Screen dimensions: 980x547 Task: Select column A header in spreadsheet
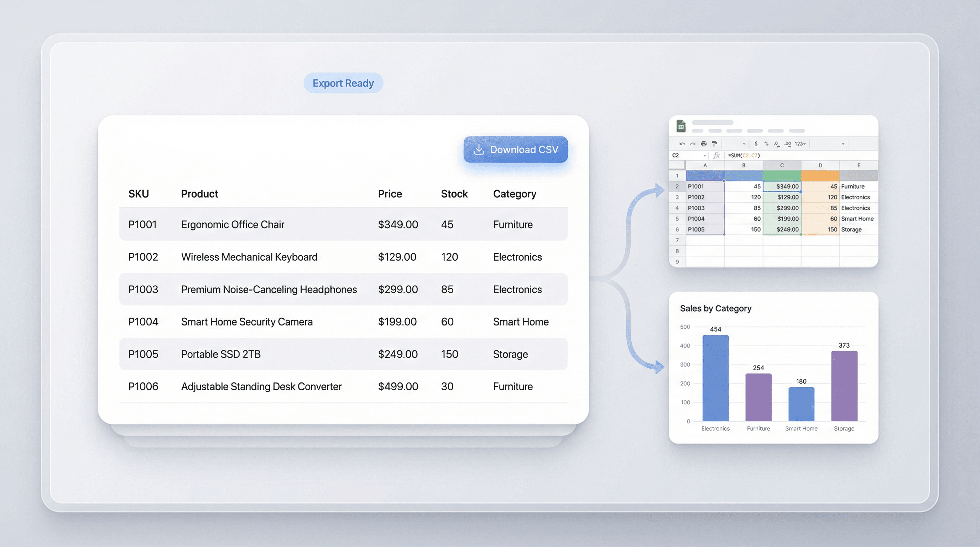[705, 166]
